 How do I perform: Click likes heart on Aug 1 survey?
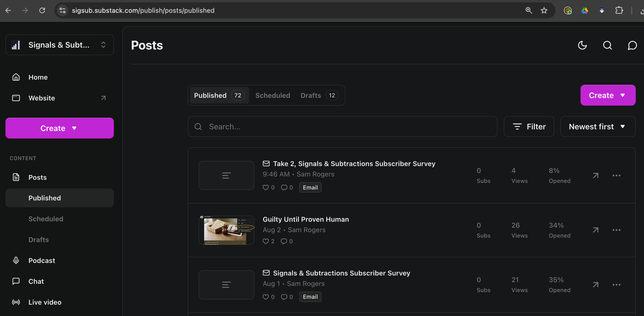point(265,297)
